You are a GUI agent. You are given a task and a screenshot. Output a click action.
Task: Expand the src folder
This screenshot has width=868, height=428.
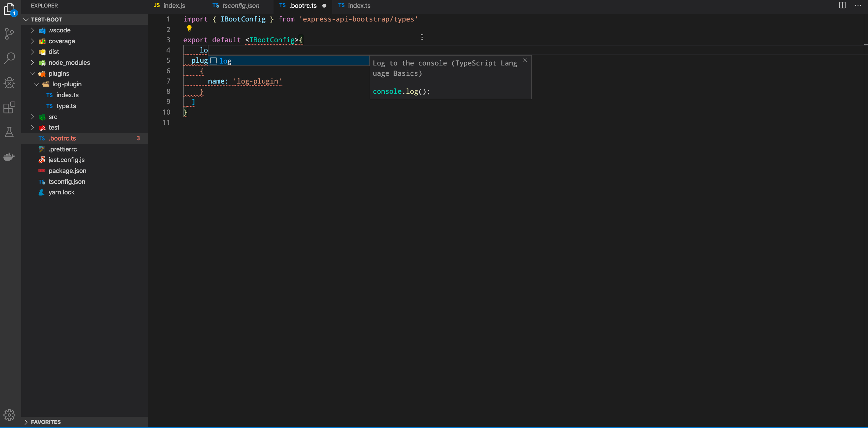[x=32, y=117]
